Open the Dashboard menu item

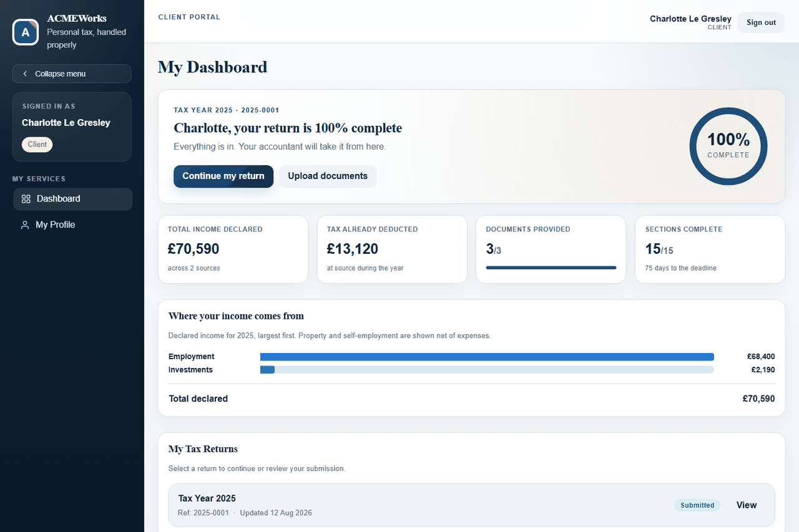72,199
